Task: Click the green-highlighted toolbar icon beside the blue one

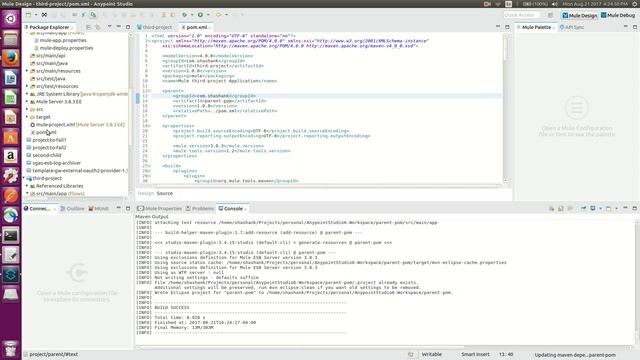Action: tap(93, 15)
